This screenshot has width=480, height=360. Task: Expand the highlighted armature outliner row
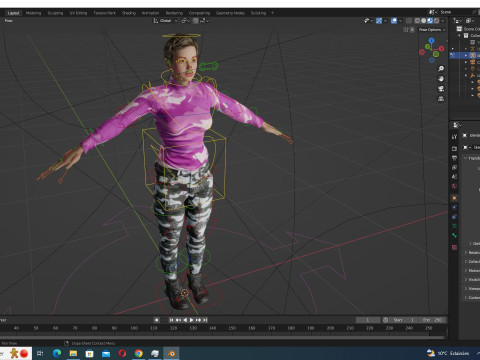466,55
